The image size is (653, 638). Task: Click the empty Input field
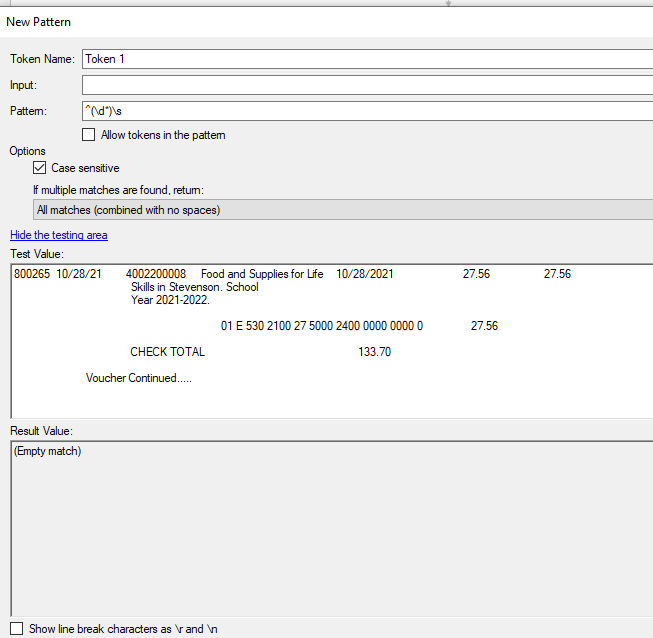point(367,85)
